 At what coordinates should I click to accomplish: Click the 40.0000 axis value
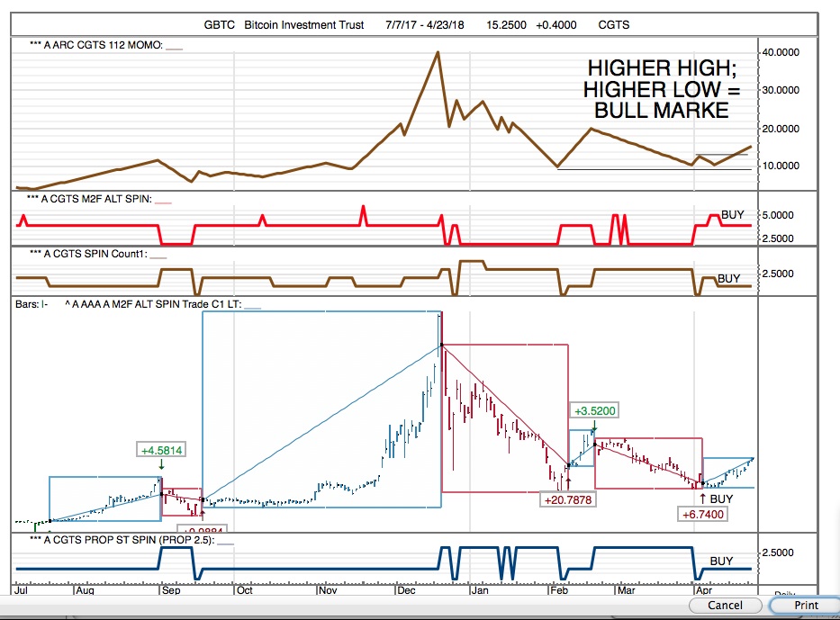[x=781, y=52]
